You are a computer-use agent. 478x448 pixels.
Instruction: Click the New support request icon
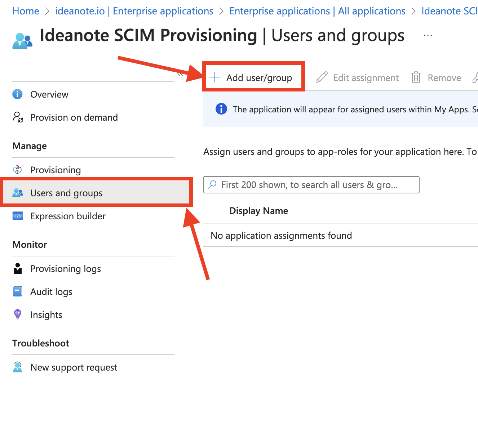click(17, 367)
